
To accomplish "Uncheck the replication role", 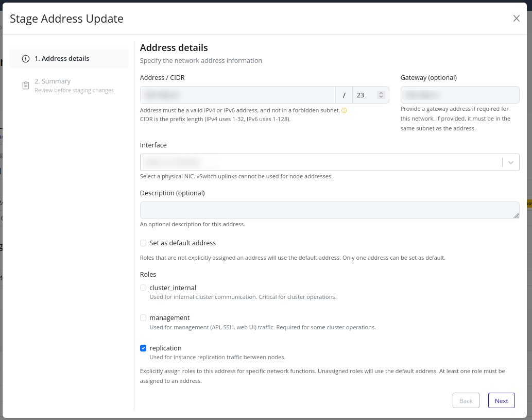I will click(x=143, y=348).
